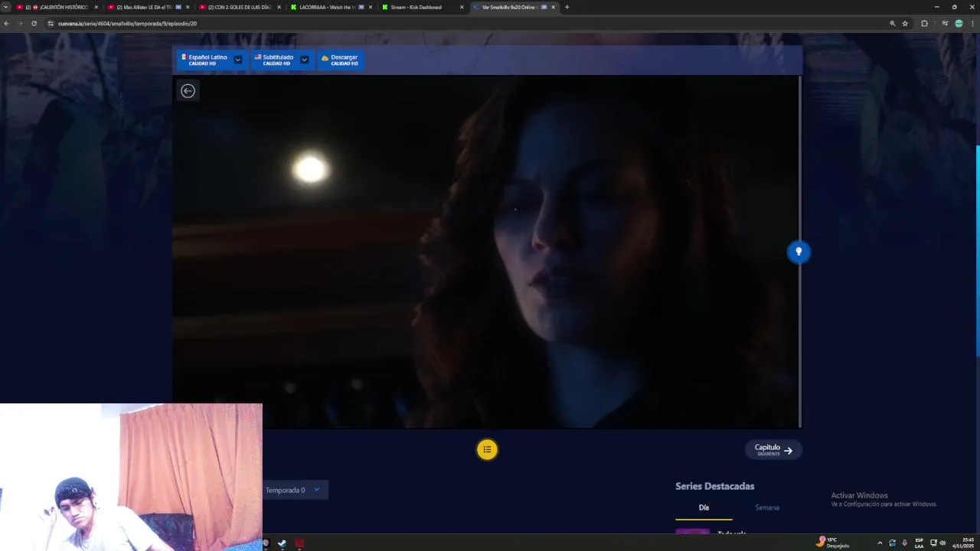This screenshot has height=551, width=980.
Task: Click the microphone tray icon
Action: pos(904,543)
